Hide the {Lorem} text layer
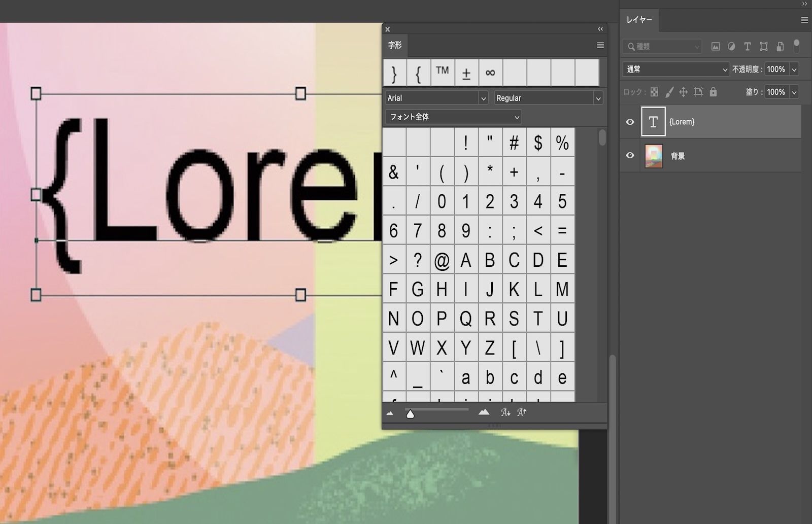812x524 pixels. (x=630, y=122)
